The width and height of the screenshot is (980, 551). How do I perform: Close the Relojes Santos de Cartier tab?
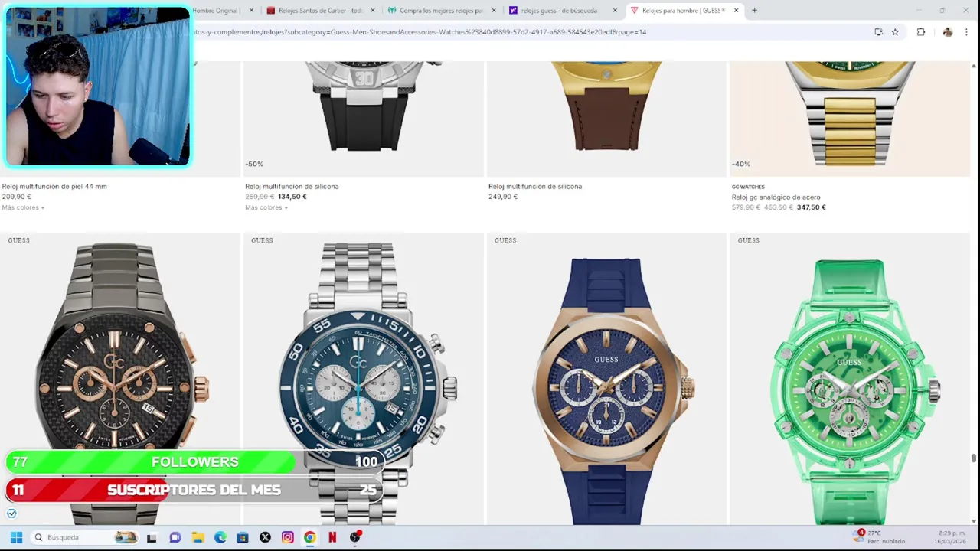373,11
